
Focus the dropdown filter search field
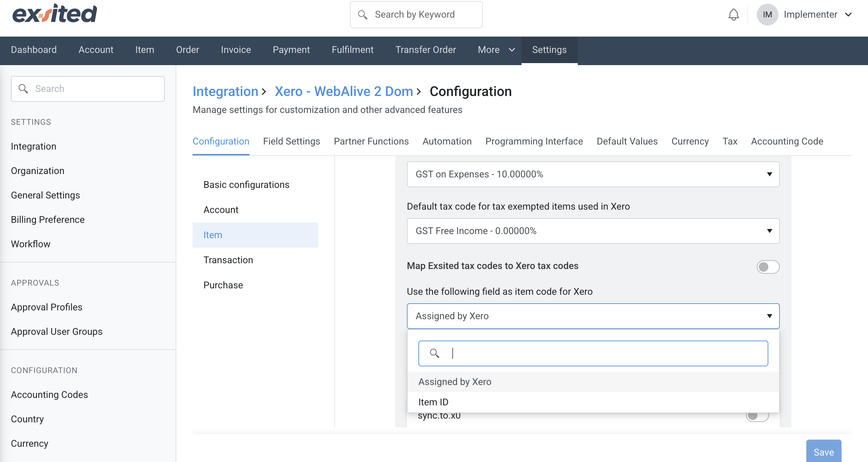tap(593, 353)
